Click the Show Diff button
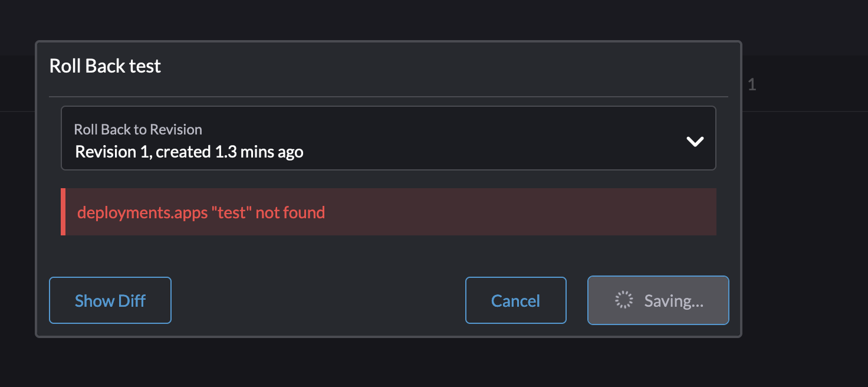 tap(110, 300)
